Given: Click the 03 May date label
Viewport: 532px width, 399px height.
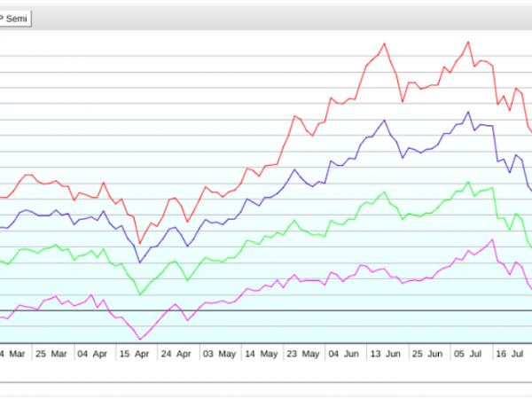Looking at the screenshot, I should pyautogui.click(x=219, y=354).
